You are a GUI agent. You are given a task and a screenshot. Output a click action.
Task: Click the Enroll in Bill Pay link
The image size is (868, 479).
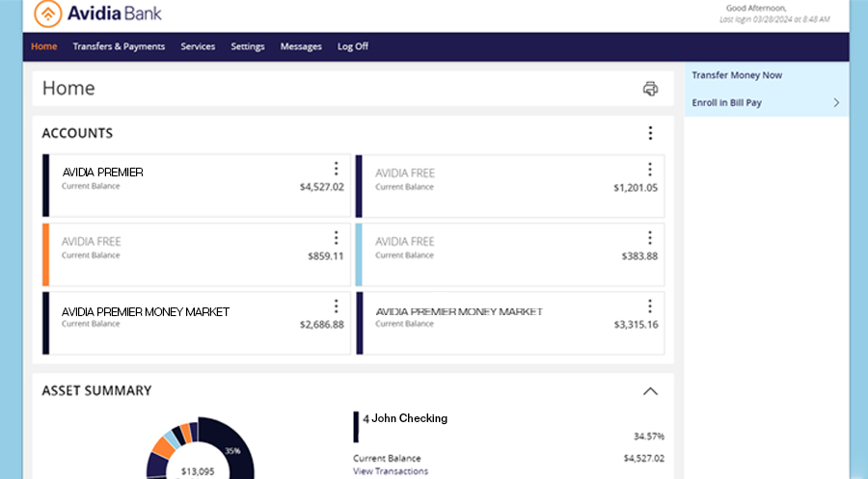[727, 103]
